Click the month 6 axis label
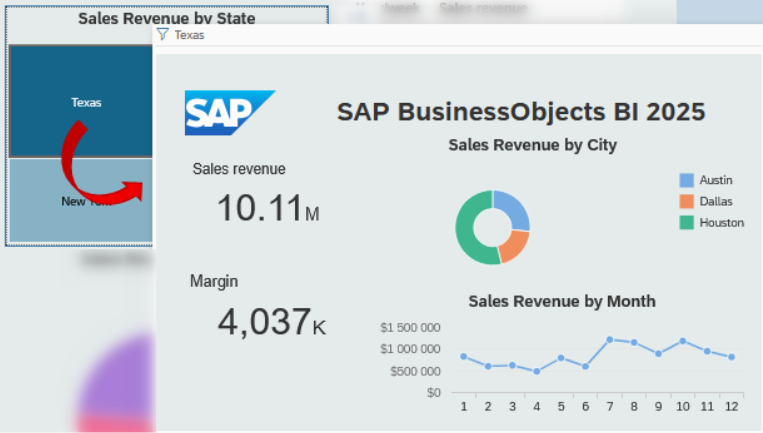The width and height of the screenshot is (763, 433). coord(585,406)
